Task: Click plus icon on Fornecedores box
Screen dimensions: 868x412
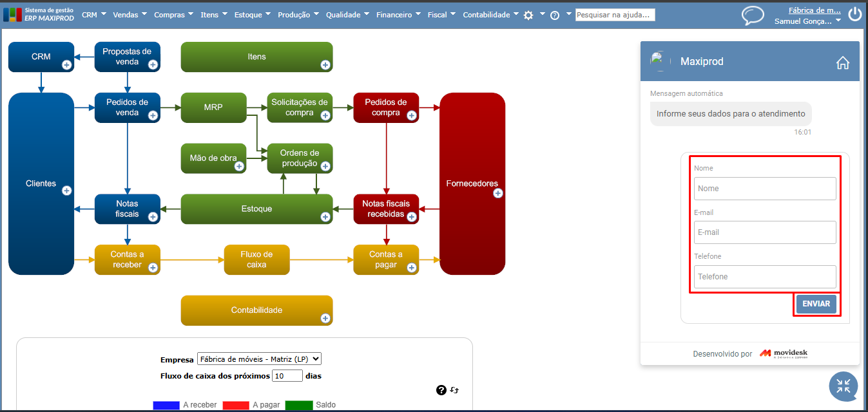Action: [x=498, y=192]
